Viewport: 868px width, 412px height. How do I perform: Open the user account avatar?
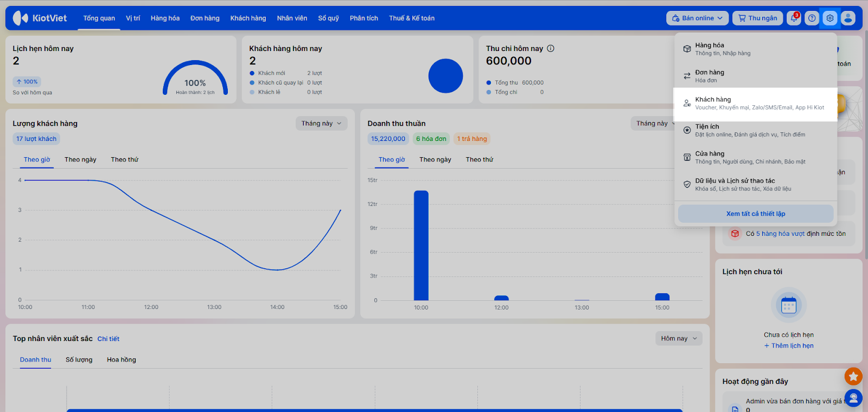[x=848, y=18]
